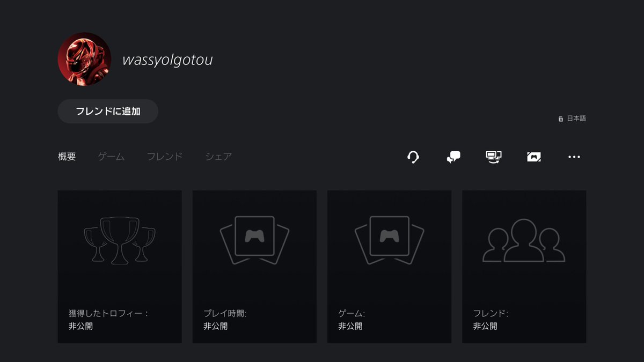Click the trophy cups icon

point(119,240)
